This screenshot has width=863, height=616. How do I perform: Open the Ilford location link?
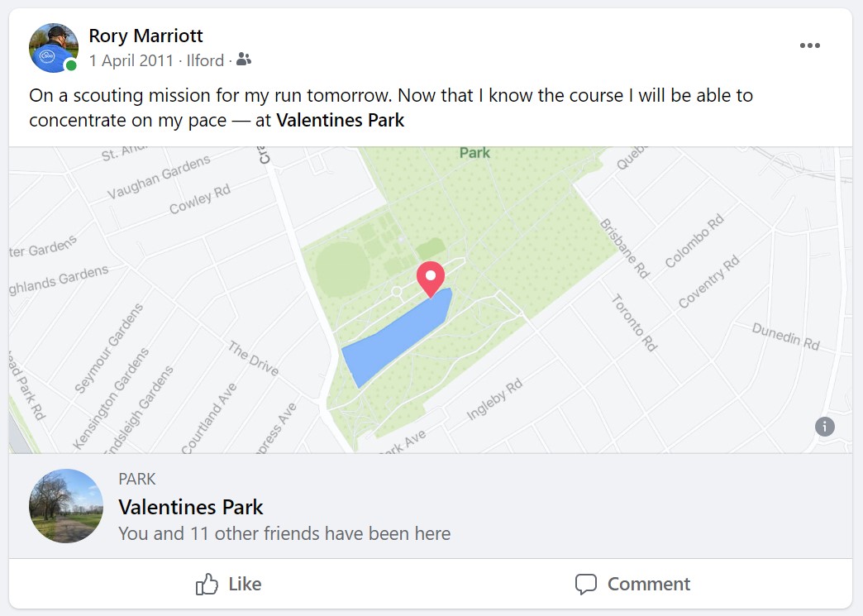click(205, 60)
